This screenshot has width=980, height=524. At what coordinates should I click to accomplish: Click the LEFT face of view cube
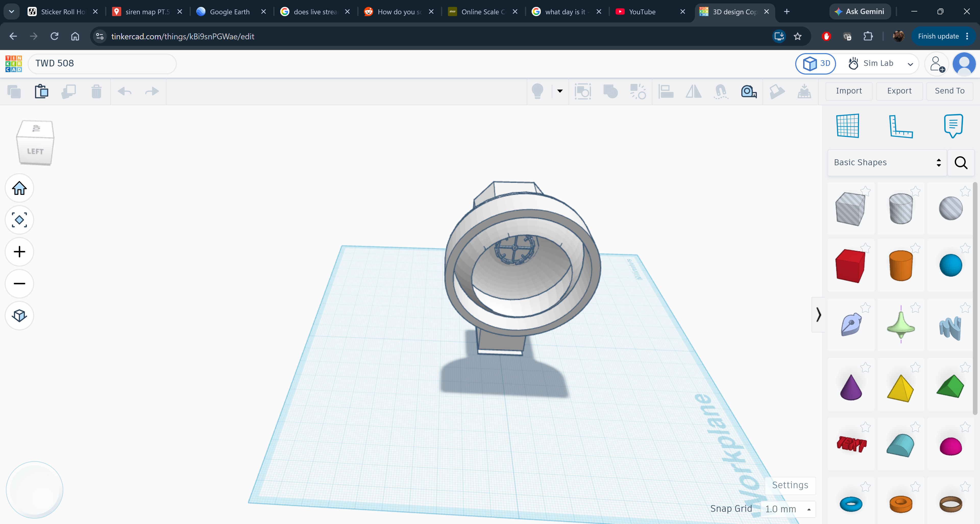tap(35, 151)
